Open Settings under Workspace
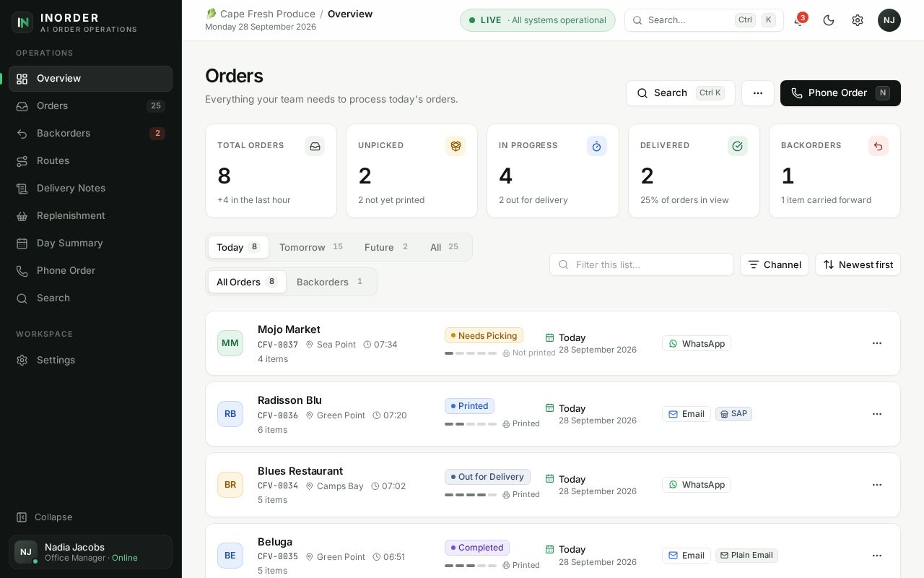Image resolution: width=924 pixels, height=578 pixels. [x=90, y=361]
